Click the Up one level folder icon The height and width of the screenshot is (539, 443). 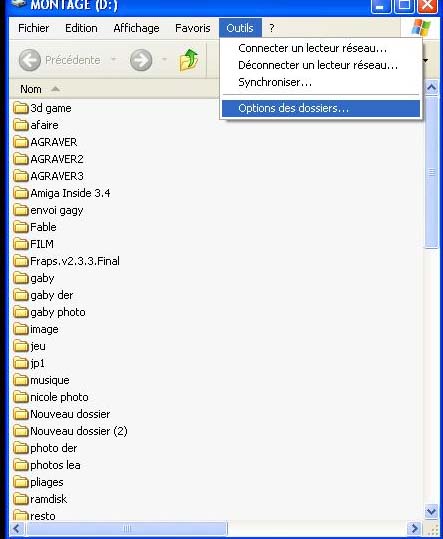click(189, 60)
